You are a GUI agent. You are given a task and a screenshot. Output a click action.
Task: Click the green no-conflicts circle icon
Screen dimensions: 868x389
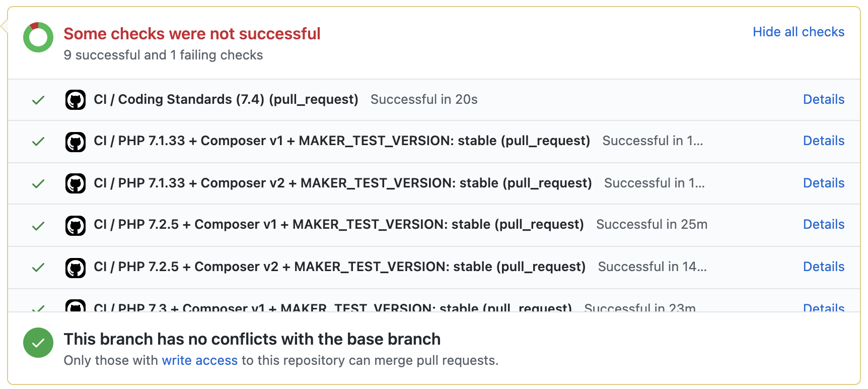pos(38,343)
